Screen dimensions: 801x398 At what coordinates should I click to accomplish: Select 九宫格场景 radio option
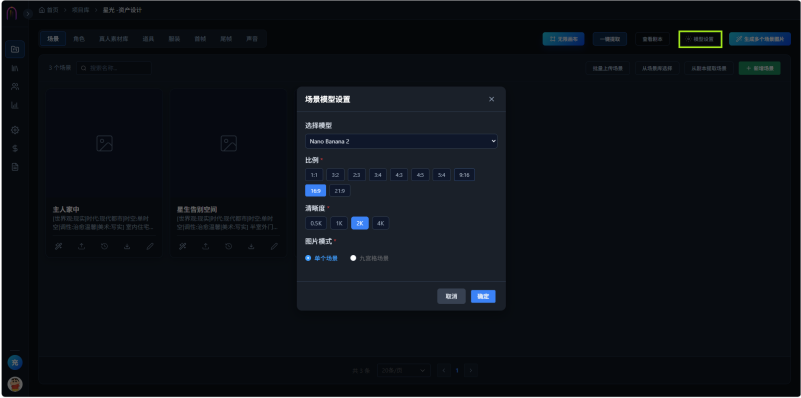pos(369,258)
